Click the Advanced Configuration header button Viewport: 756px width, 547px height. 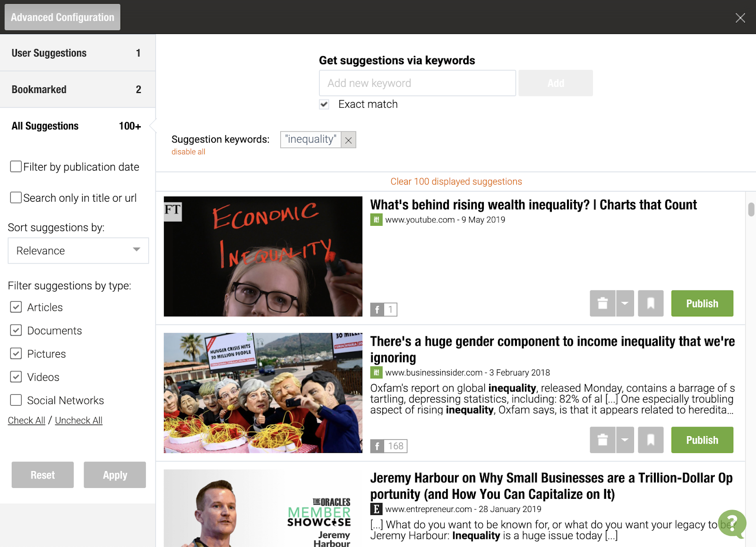tap(62, 17)
